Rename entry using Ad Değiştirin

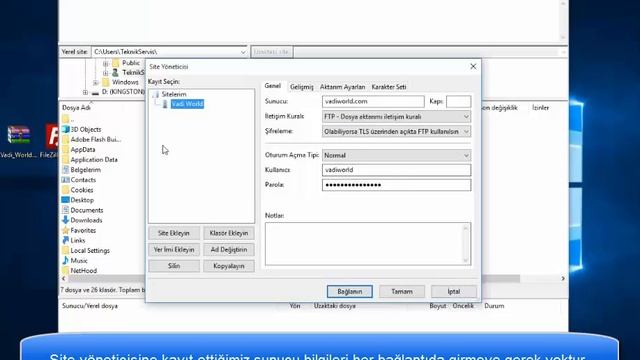(229, 249)
